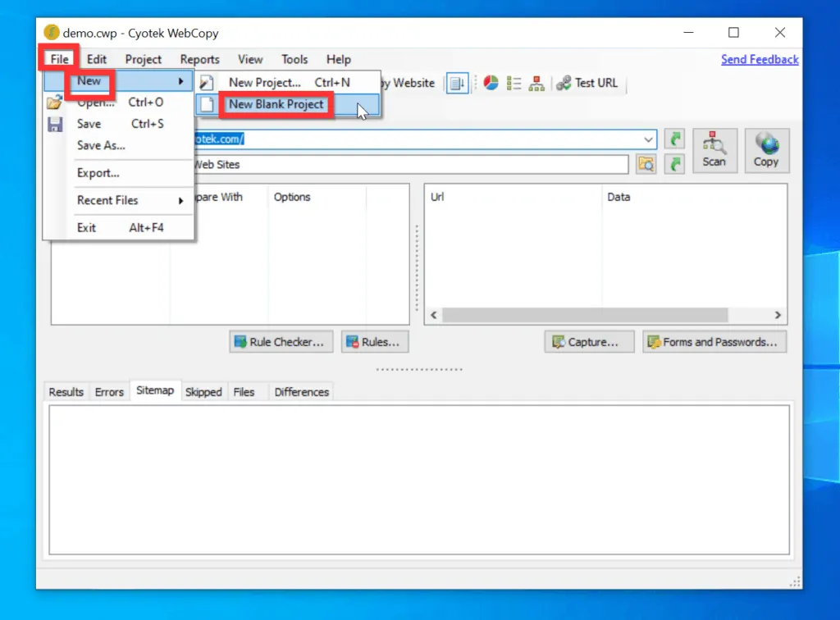Click the green arrow beside the URL field

(x=675, y=139)
